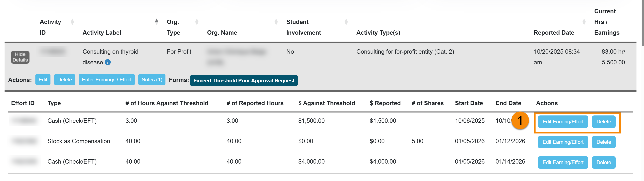Edit Earning/Effort for Stock as Compensation
Viewport: 644px width, 181px height.
coord(563,142)
